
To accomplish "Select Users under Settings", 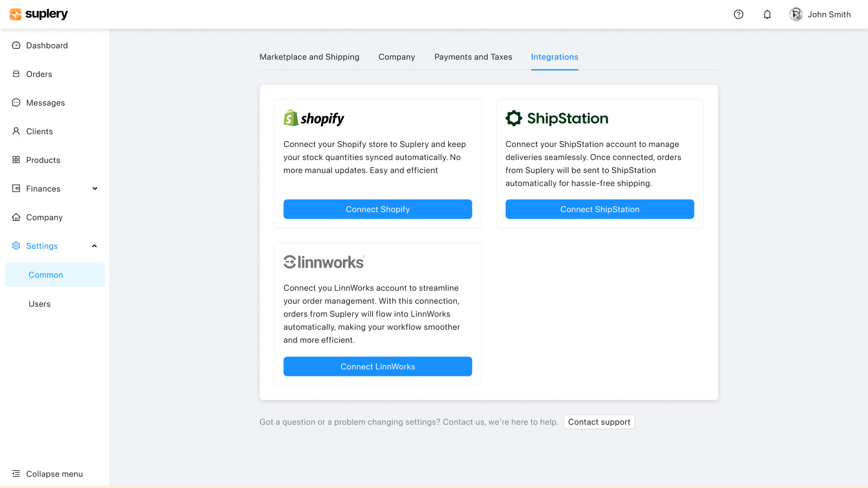I will pyautogui.click(x=39, y=304).
